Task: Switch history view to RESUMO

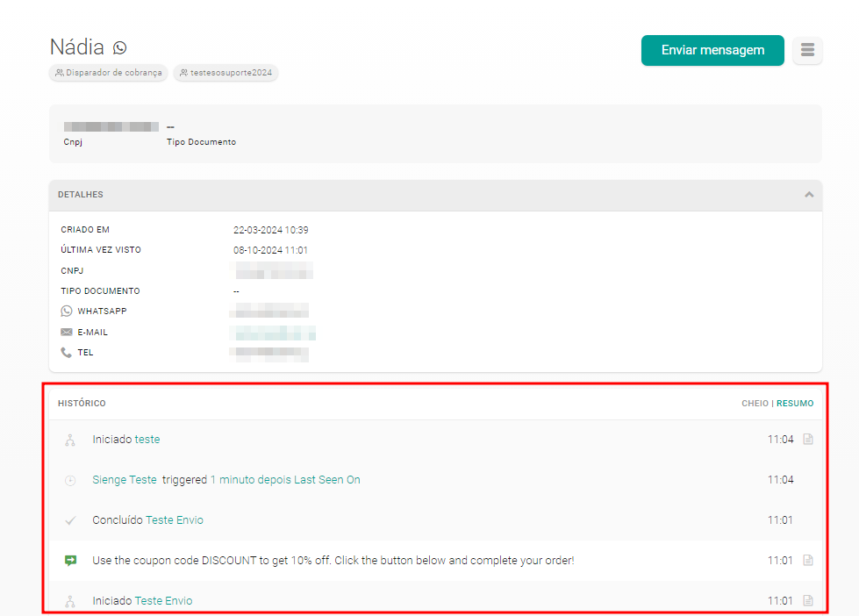Action: [x=795, y=404]
